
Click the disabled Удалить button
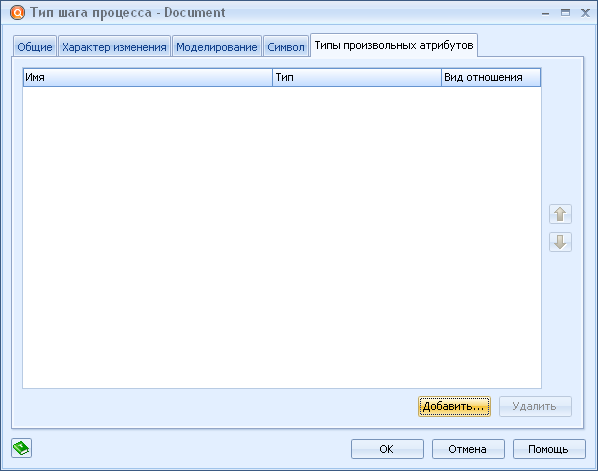[535, 407]
